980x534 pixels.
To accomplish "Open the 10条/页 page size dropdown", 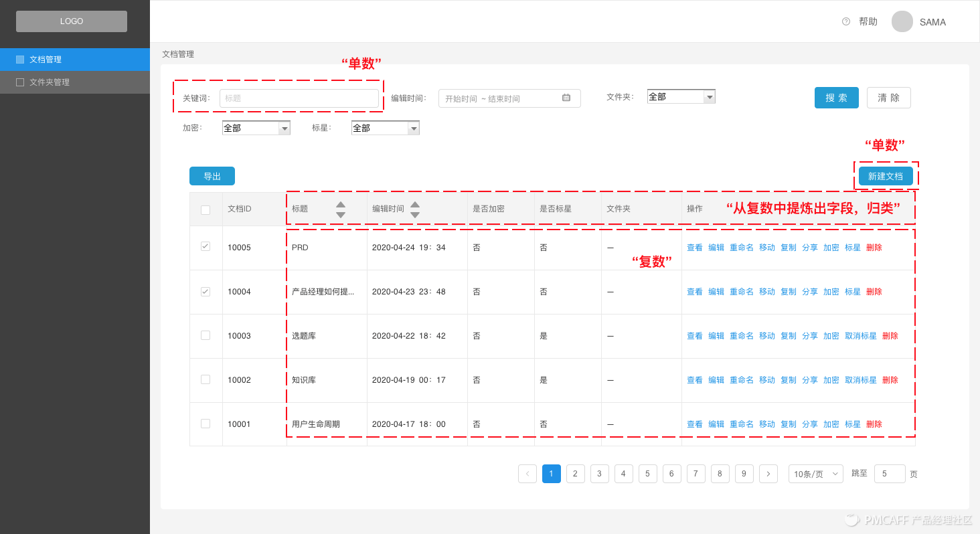I will click(816, 474).
